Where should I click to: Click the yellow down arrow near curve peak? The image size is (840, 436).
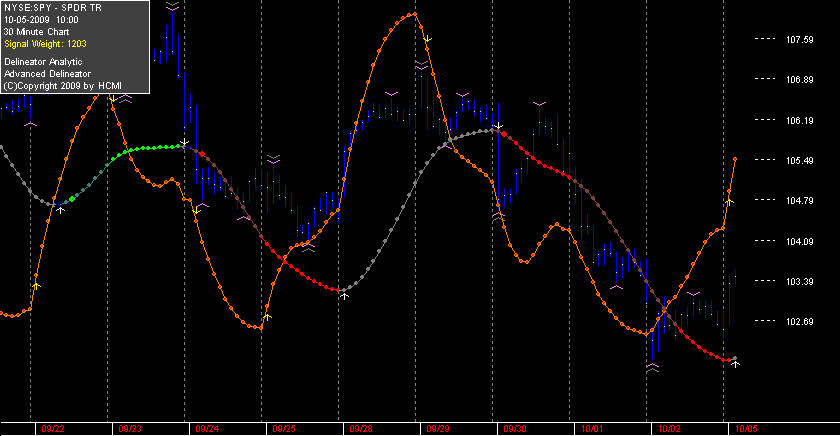428,39
